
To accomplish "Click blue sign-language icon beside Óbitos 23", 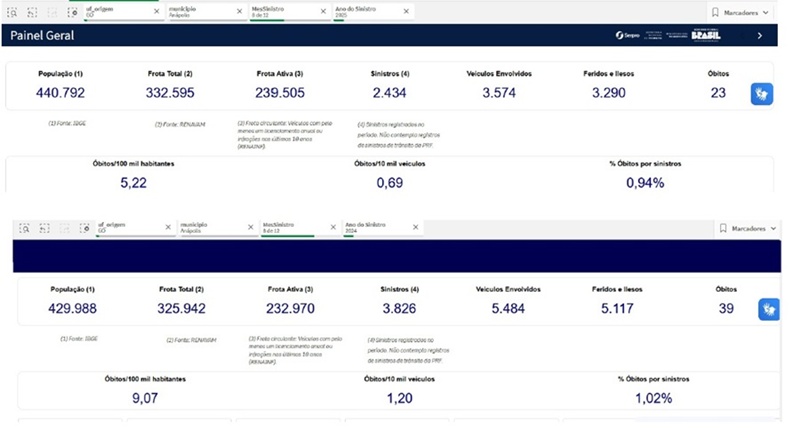I will pyautogui.click(x=762, y=94).
